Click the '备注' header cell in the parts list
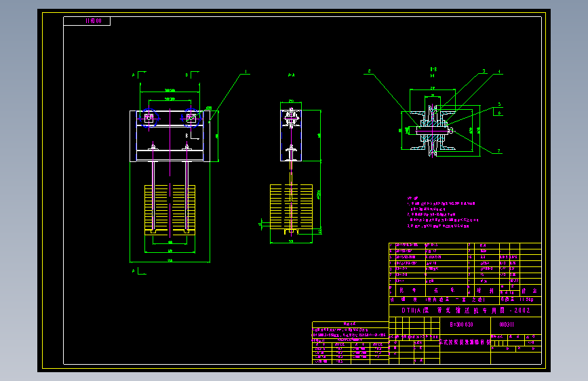The height and width of the screenshot is (381, 588). (x=529, y=291)
